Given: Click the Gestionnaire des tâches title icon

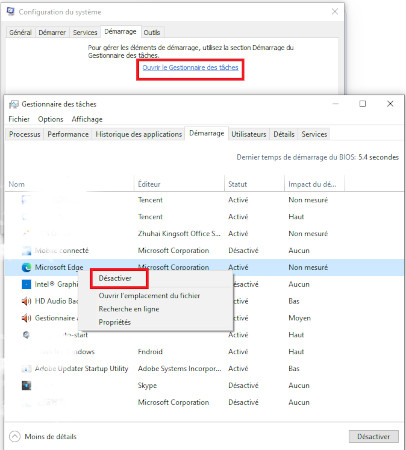Looking at the screenshot, I should tap(14, 104).
